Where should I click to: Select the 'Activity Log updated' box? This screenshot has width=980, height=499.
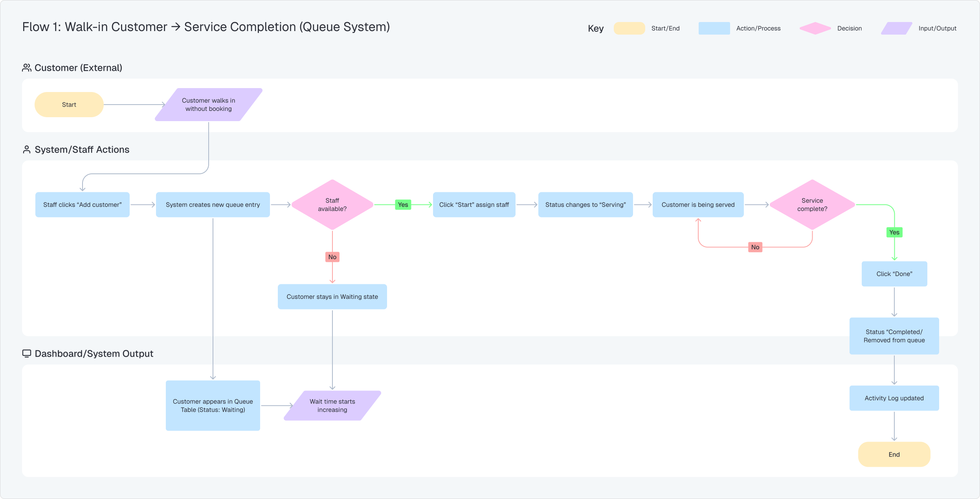[894, 398]
